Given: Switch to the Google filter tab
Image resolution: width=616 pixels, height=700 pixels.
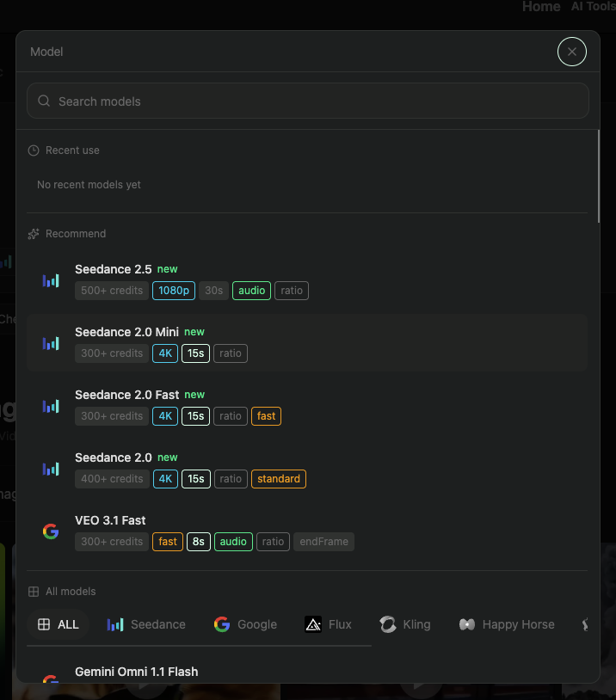Looking at the screenshot, I should pyautogui.click(x=245, y=624).
